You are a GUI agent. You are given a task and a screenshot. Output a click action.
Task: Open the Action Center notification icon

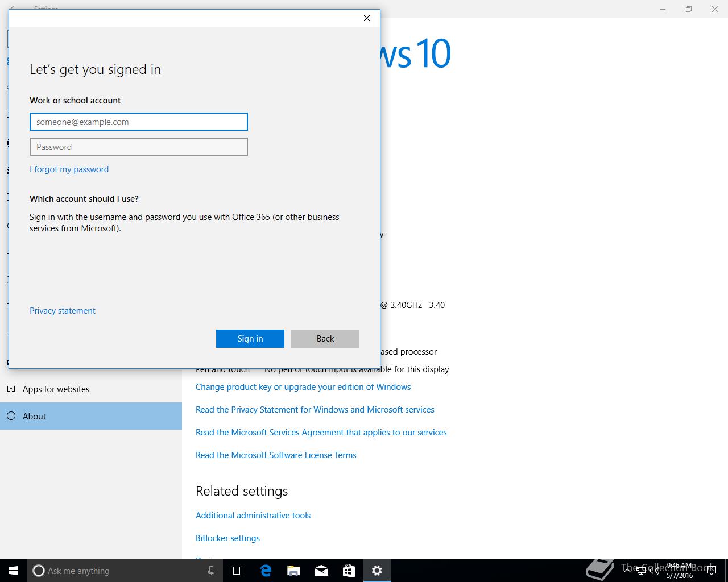(x=711, y=571)
